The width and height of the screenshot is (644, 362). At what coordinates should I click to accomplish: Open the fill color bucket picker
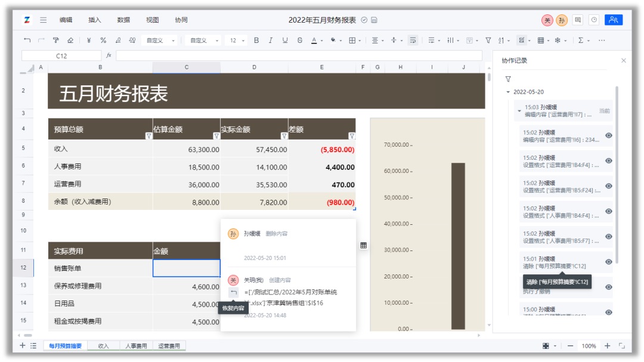coord(333,41)
